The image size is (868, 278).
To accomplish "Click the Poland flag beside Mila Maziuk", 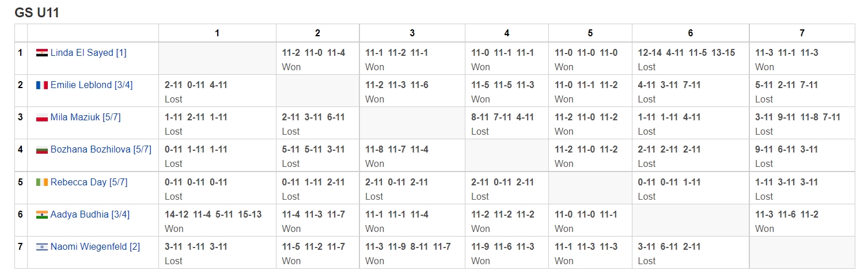I will point(42,117).
